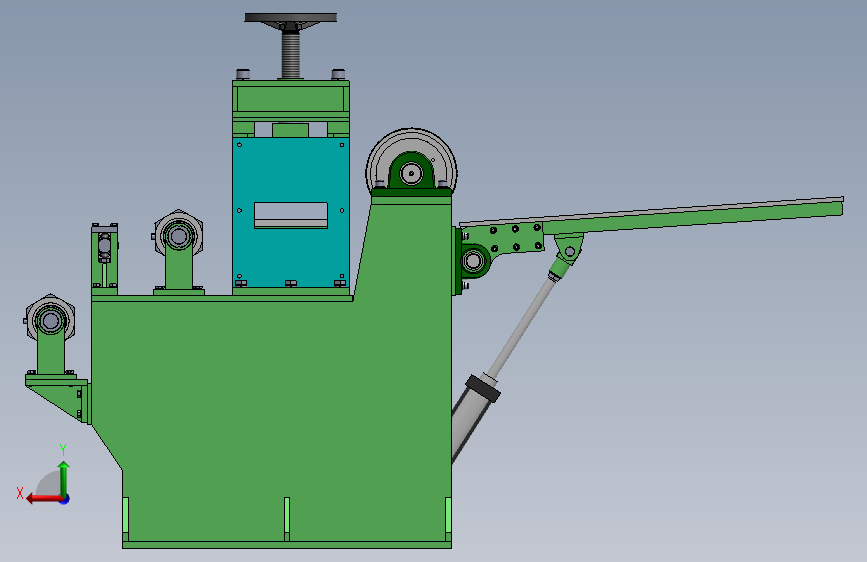Select the dark green pillow block bearing on the wheel
Viewport: 867px width, 562px height.
[411, 173]
